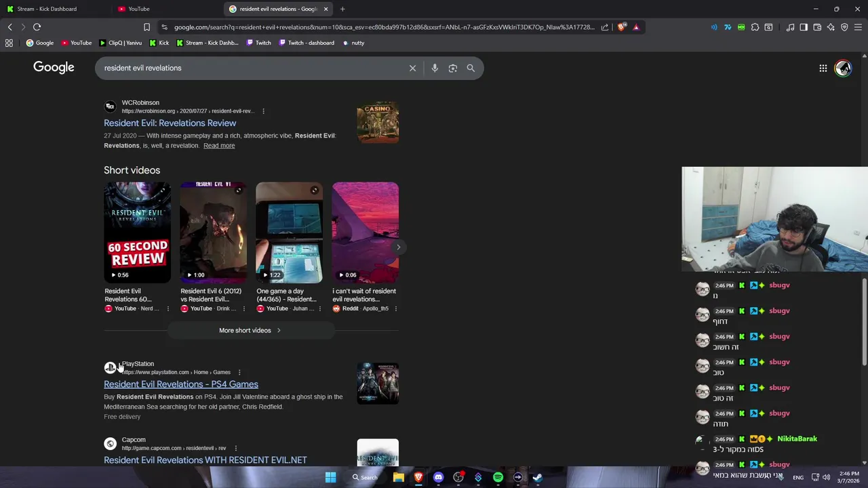Viewport: 868px width, 488px height.
Task: Open Brave VPN shield icon
Action: point(844,27)
